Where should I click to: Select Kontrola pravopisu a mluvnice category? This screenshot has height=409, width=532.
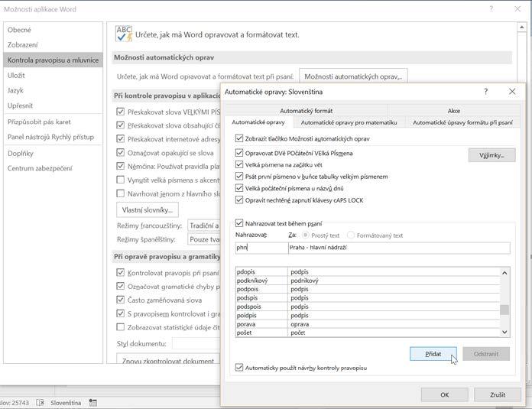[x=53, y=60]
